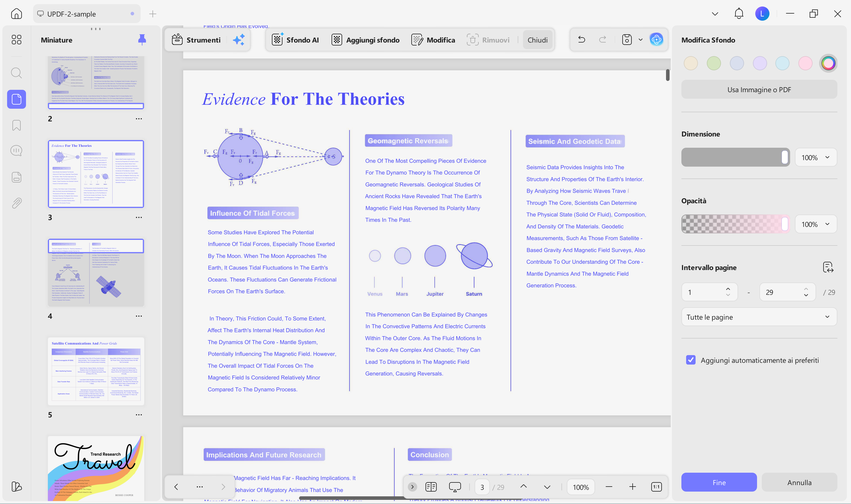This screenshot has height=504, width=851.
Task: Open more options for thumbnail 2
Action: tap(139, 118)
